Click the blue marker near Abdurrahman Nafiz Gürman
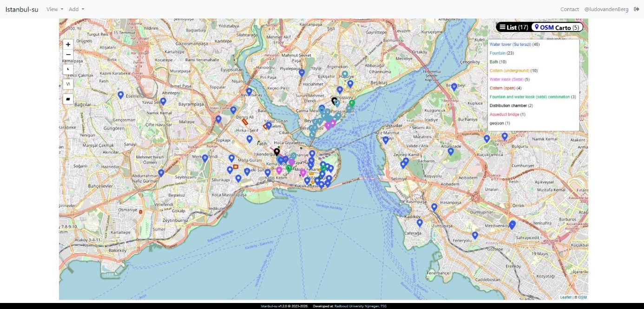The image size is (644, 309). 161,173
